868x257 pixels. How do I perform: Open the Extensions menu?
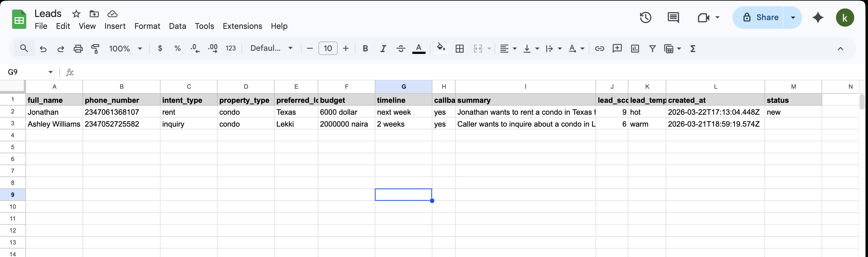coord(242,26)
